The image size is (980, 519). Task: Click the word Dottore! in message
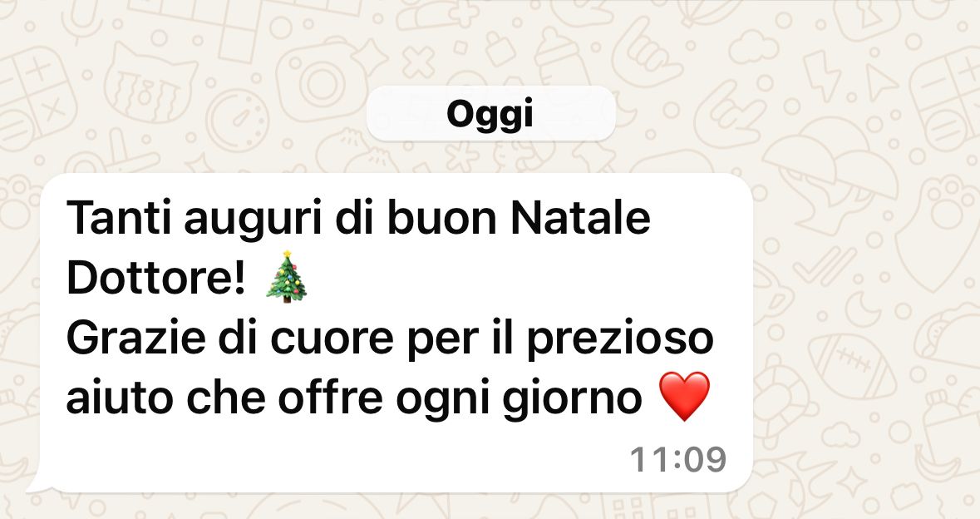click(x=155, y=277)
